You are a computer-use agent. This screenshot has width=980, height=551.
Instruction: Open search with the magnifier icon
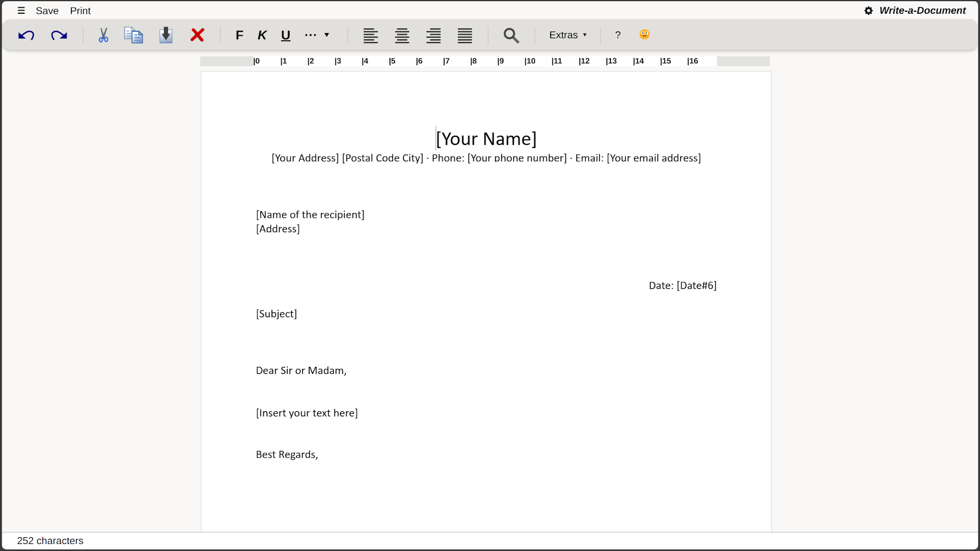pyautogui.click(x=511, y=35)
